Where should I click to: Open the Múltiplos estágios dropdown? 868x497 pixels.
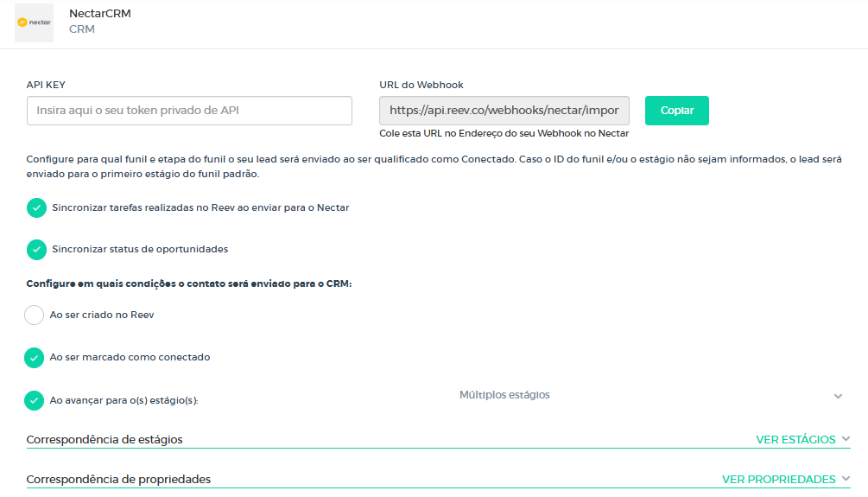[x=650, y=395]
